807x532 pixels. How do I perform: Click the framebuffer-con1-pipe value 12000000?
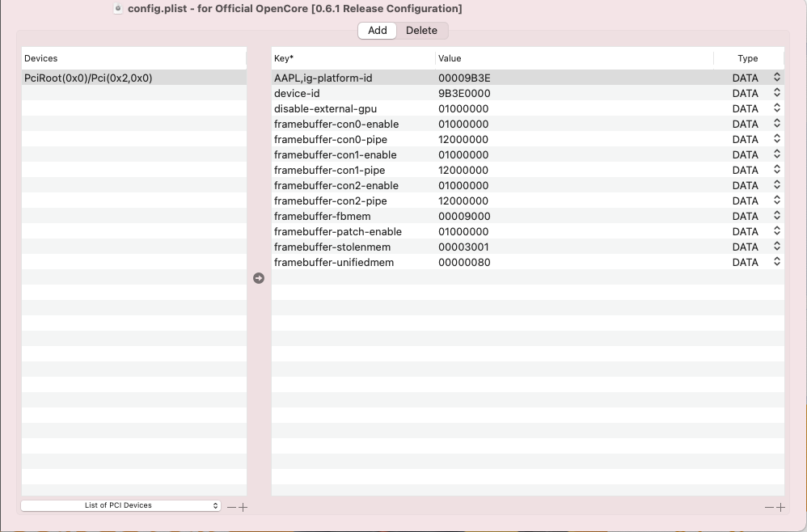pyautogui.click(x=463, y=170)
